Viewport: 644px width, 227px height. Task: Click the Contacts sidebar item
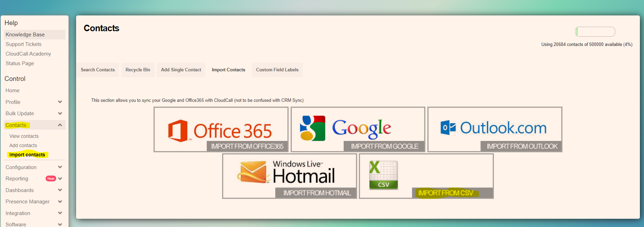click(16, 125)
